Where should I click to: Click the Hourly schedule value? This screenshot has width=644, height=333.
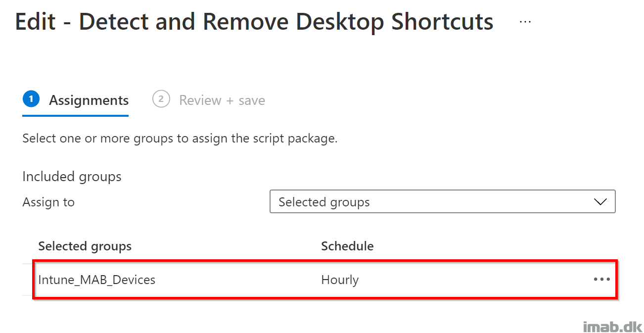point(340,280)
